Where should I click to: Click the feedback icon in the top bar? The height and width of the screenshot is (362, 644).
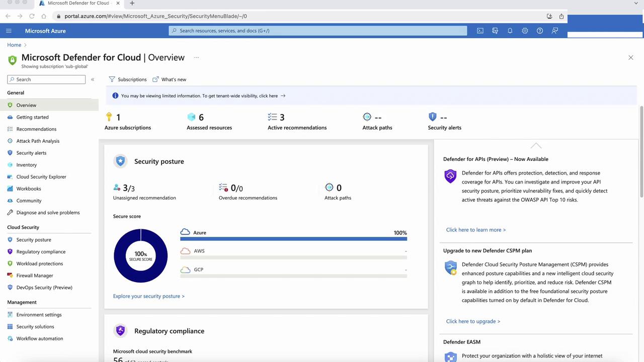(554, 31)
